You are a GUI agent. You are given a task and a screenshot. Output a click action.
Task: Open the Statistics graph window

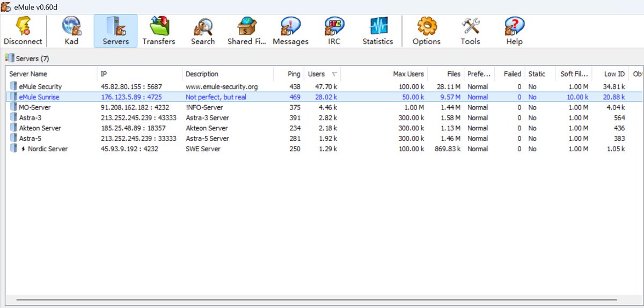click(x=378, y=31)
